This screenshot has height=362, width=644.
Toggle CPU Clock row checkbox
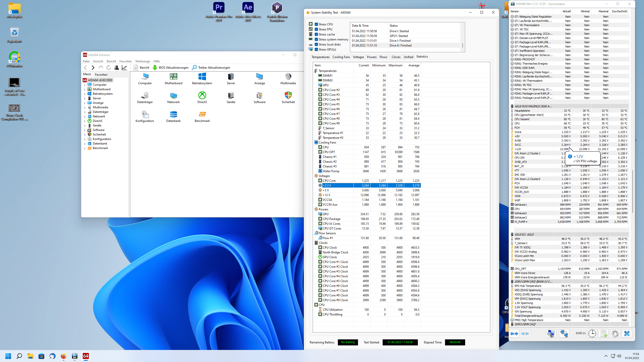(x=320, y=247)
